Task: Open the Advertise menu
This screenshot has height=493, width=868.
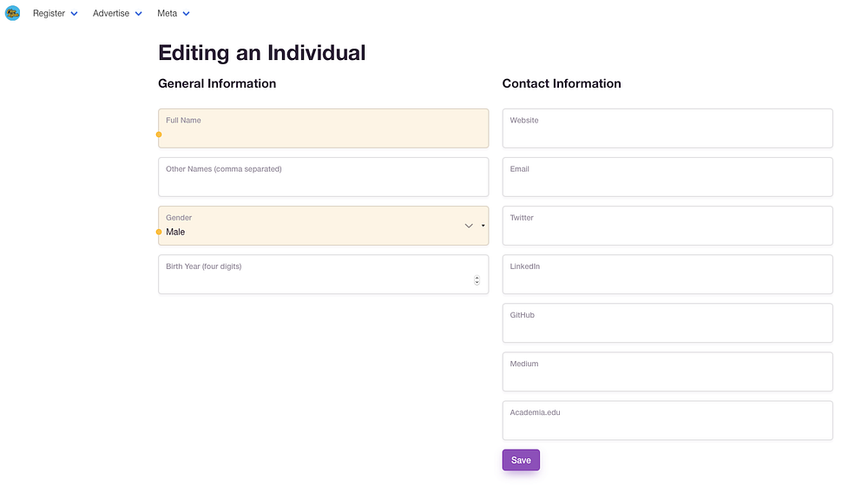Action: pyautogui.click(x=111, y=14)
